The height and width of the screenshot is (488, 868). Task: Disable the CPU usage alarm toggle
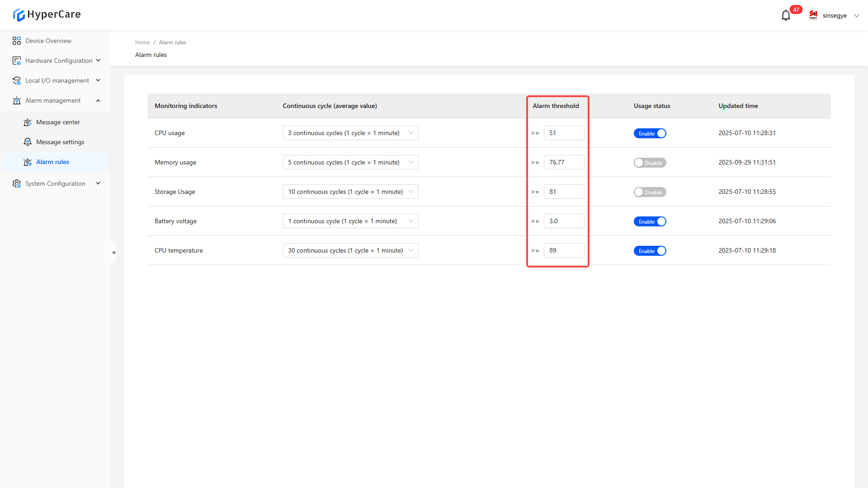[x=650, y=133]
